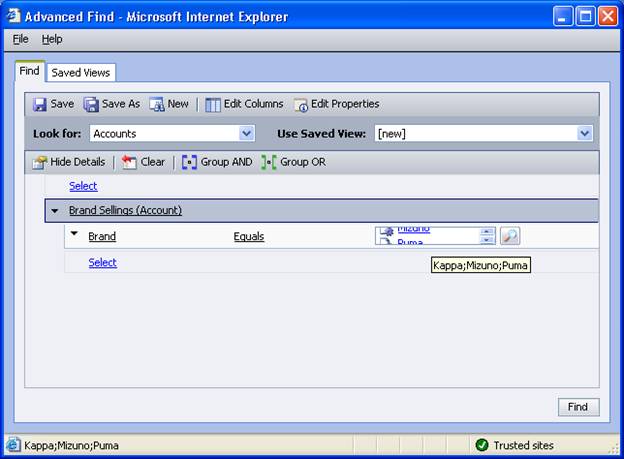Expand the Brand row options arrow
The height and width of the screenshot is (459, 624).
tap(74, 235)
